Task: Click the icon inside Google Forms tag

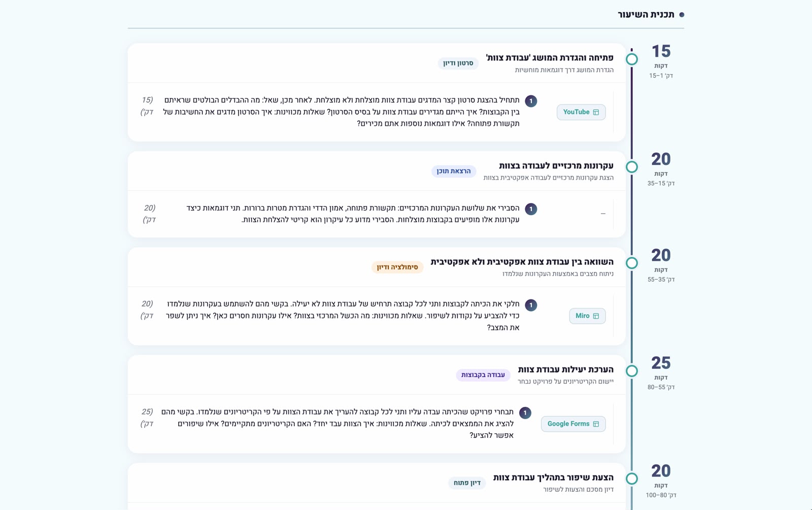Action: coord(596,424)
